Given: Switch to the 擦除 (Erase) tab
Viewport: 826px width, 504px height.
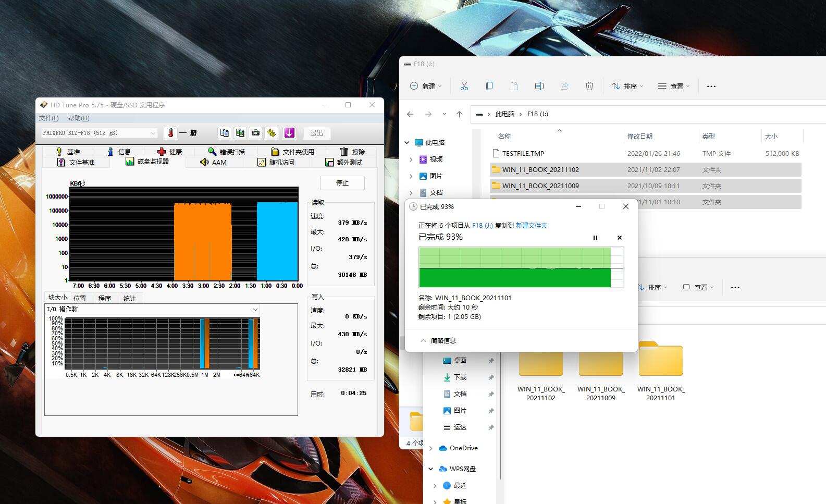Looking at the screenshot, I should click(x=352, y=152).
